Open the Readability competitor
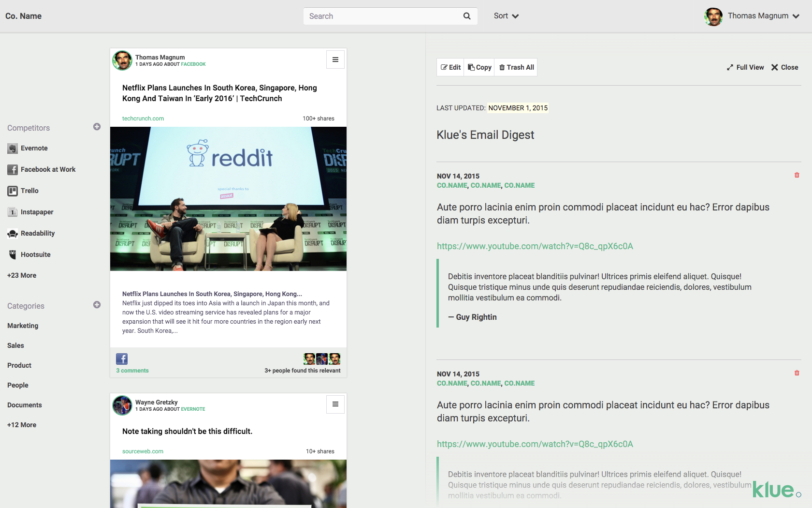This screenshot has width=812, height=508. [38, 233]
